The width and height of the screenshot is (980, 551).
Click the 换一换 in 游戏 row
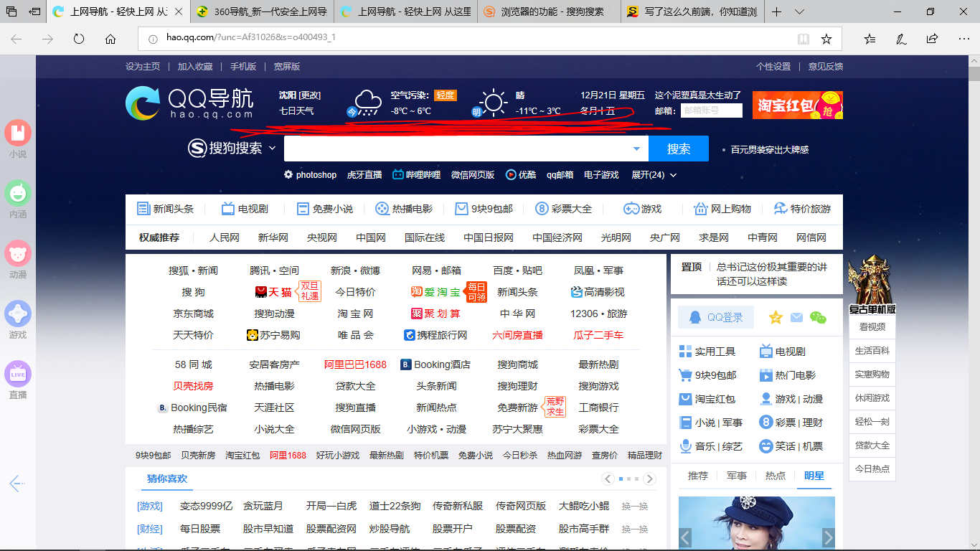635,506
